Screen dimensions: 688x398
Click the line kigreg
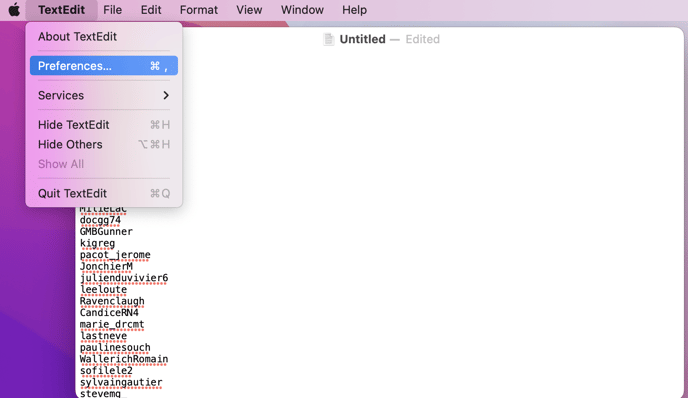pos(97,243)
